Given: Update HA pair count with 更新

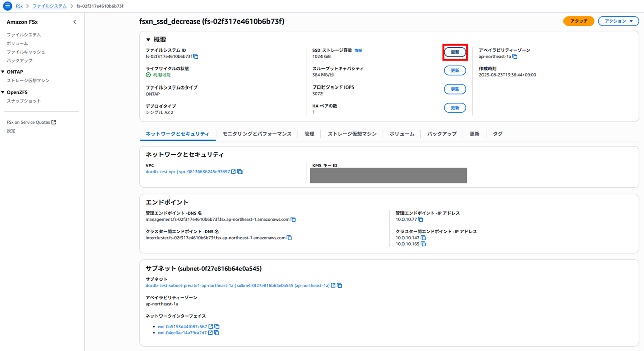Looking at the screenshot, I should [x=455, y=108].
